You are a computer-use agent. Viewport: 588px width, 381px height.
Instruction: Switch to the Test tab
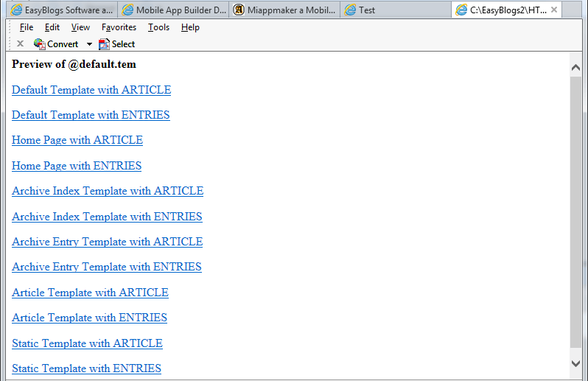[x=396, y=10]
